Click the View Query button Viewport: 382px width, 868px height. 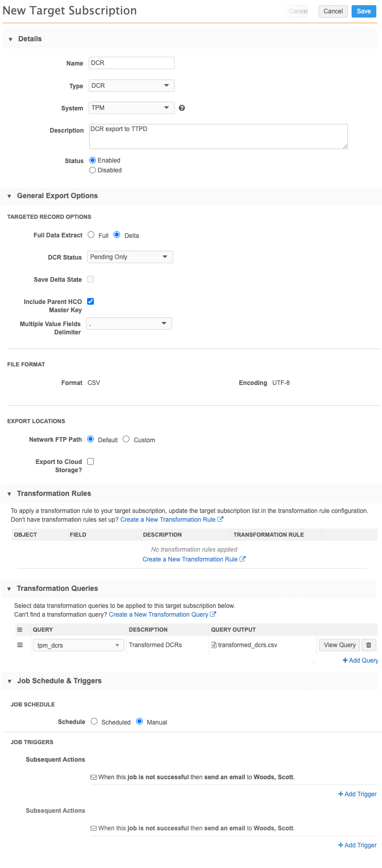click(339, 645)
